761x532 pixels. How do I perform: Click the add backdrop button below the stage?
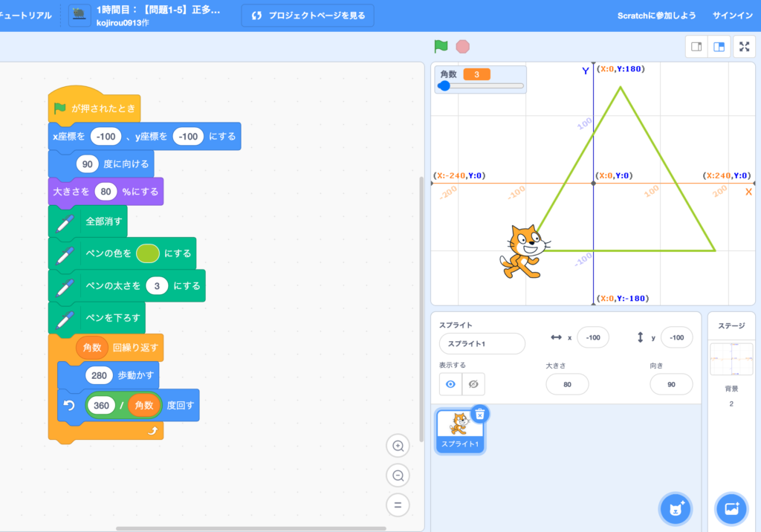[x=731, y=509]
